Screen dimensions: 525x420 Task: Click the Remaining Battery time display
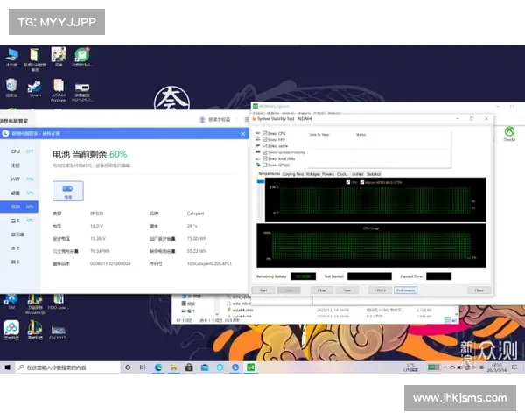click(303, 276)
